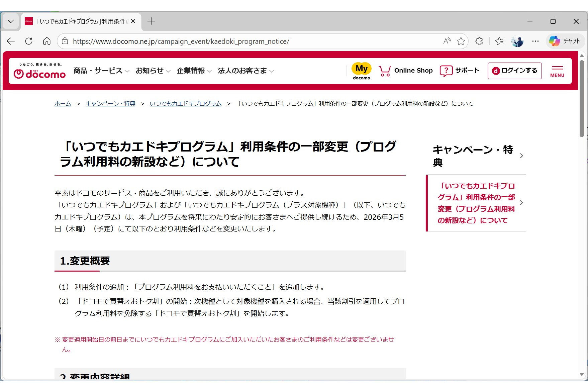Open the browser profile avatar
This screenshot has height=392, width=588.
tap(517, 41)
